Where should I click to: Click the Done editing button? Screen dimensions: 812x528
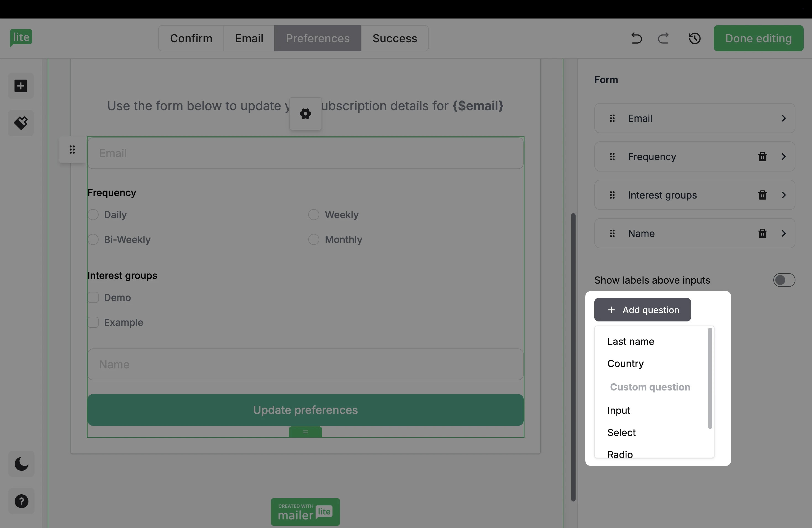coord(758,38)
